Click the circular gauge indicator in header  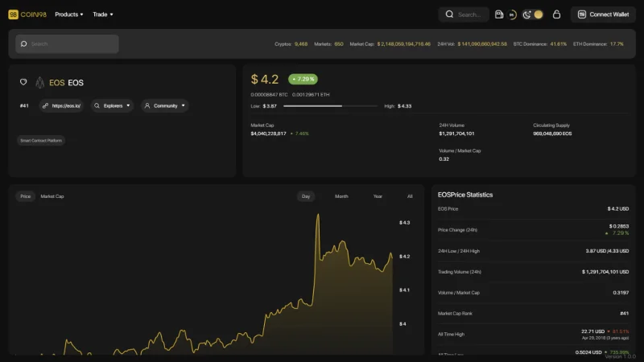[512, 14]
